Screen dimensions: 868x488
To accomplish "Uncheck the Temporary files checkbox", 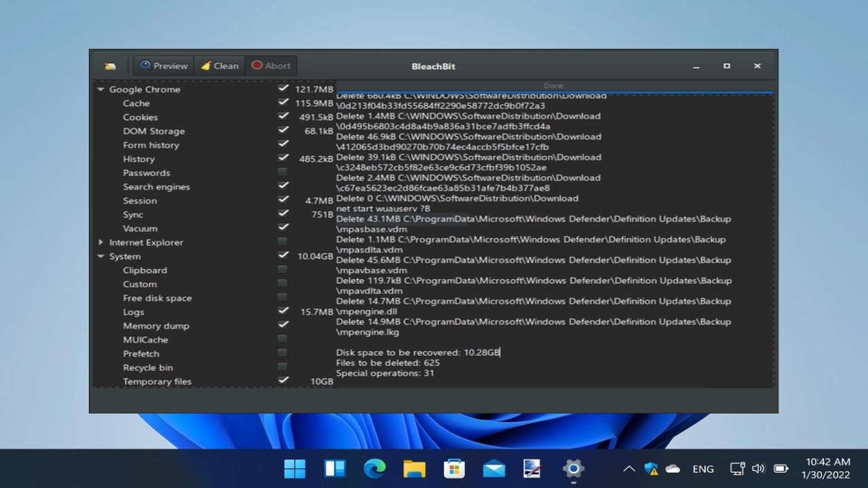I will tap(283, 380).
